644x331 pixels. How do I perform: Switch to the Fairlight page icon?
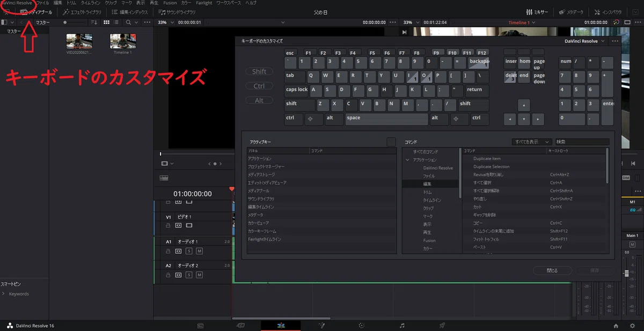point(402,325)
